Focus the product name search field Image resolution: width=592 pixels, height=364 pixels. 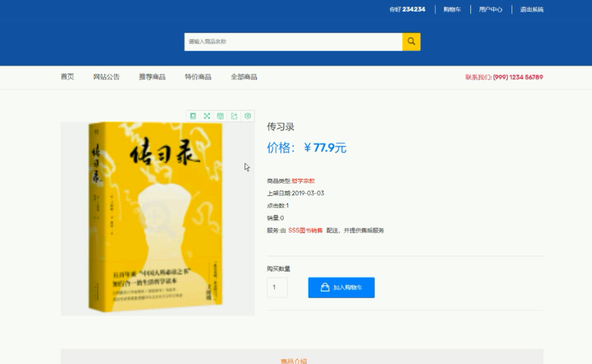point(293,41)
